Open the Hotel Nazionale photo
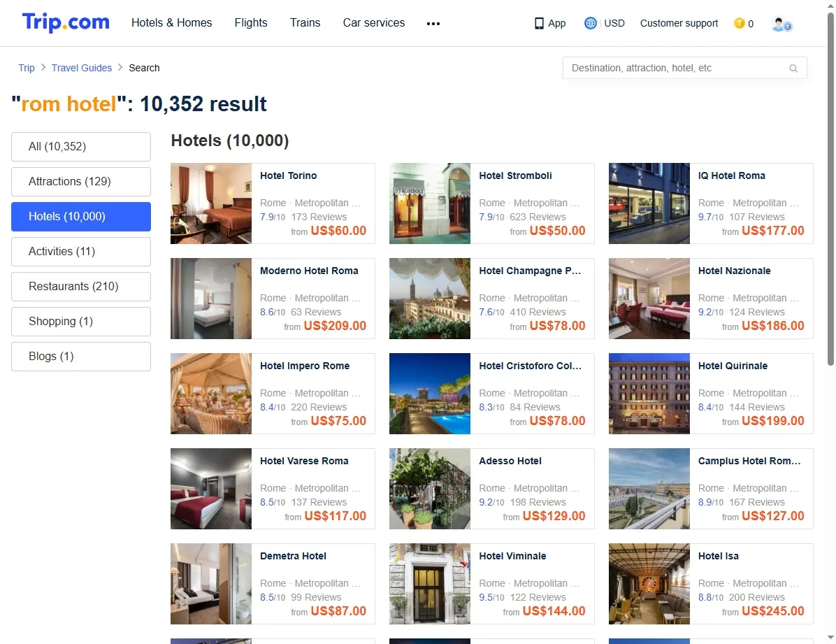 click(x=649, y=299)
